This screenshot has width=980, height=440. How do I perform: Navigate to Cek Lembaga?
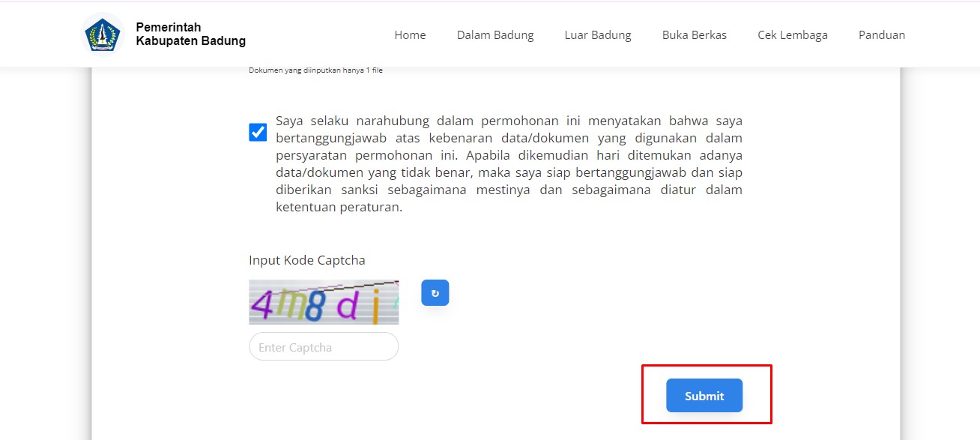792,35
